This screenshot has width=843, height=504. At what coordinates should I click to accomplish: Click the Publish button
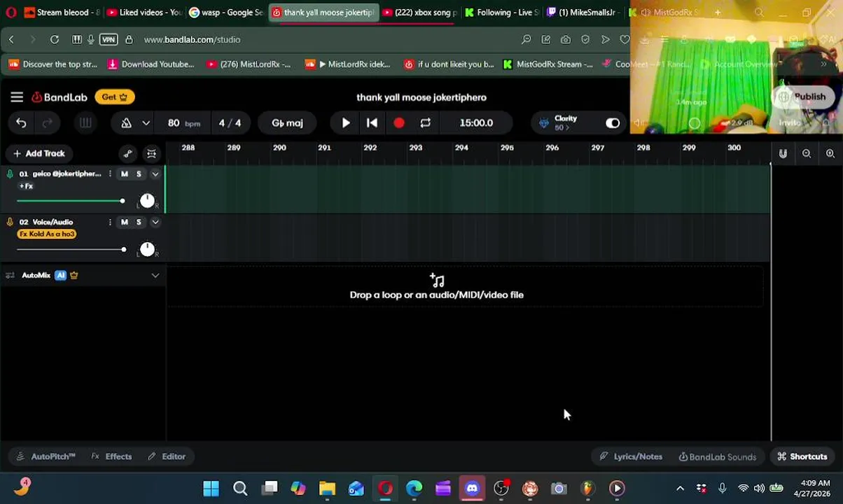[803, 97]
